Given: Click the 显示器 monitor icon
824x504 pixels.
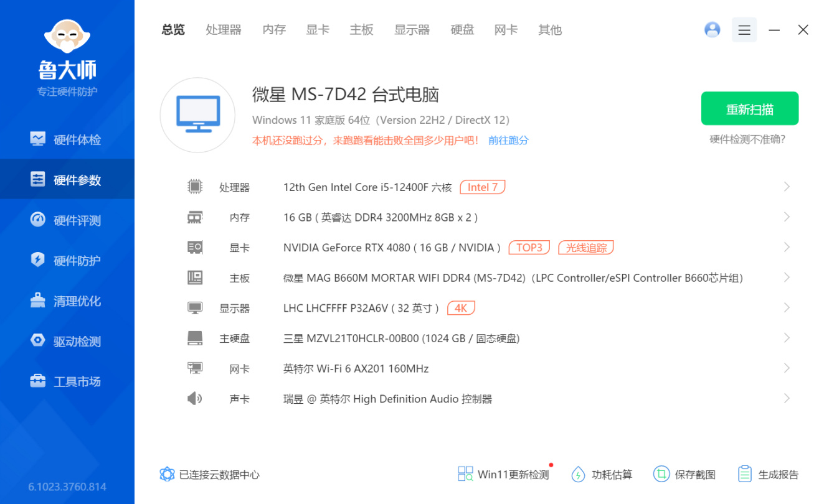Looking at the screenshot, I should 195,308.
